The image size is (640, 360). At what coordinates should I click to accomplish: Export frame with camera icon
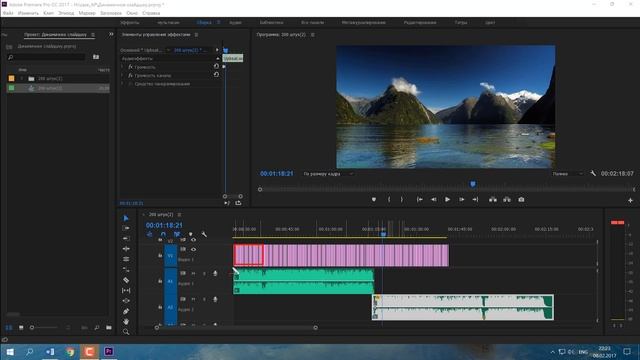point(521,200)
